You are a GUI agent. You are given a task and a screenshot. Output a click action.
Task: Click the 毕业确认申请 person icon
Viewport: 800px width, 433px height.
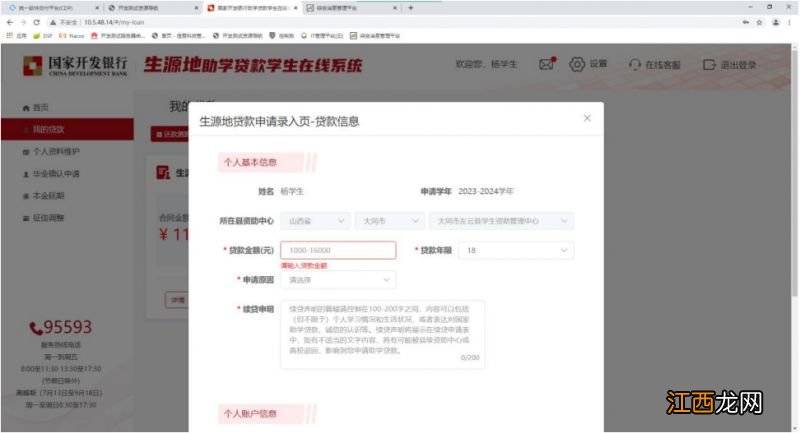pyautogui.click(x=26, y=174)
